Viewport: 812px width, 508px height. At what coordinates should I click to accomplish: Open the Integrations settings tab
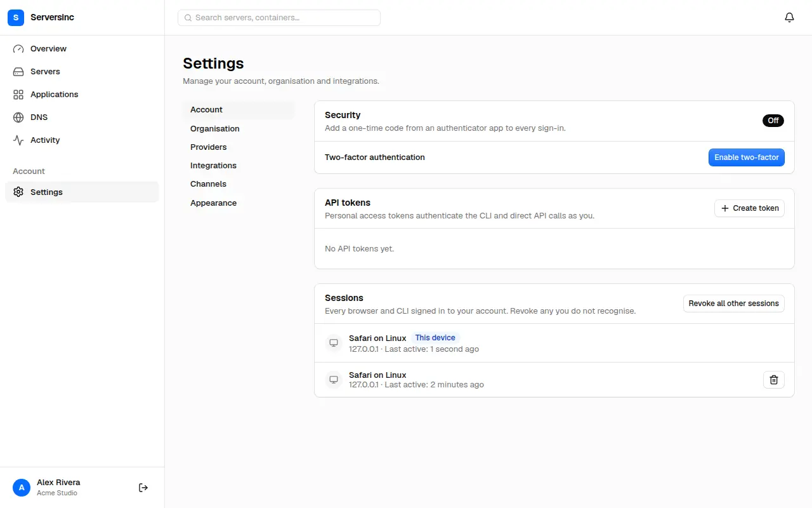[x=239, y=165]
